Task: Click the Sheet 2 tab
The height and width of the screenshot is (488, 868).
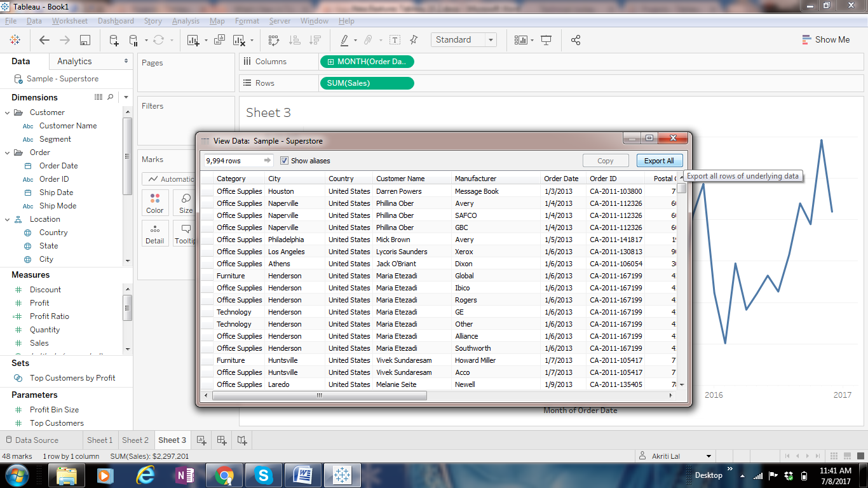Action: coord(135,440)
